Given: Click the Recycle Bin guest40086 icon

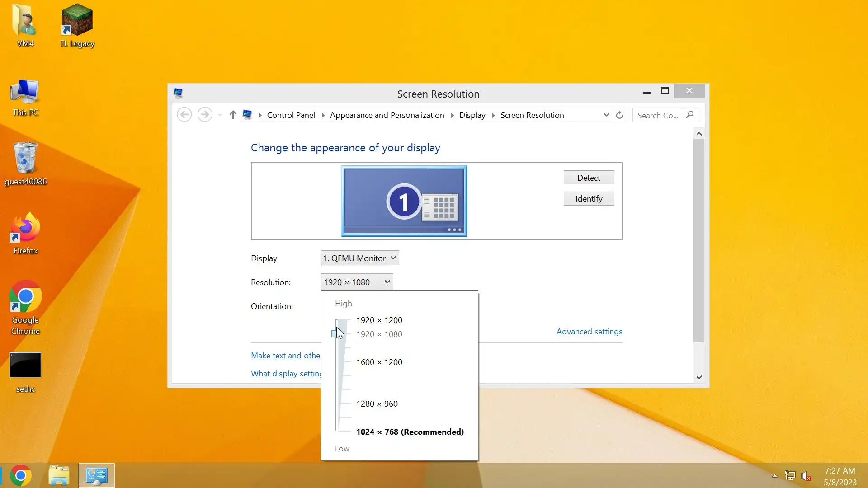Looking at the screenshot, I should pyautogui.click(x=25, y=164).
